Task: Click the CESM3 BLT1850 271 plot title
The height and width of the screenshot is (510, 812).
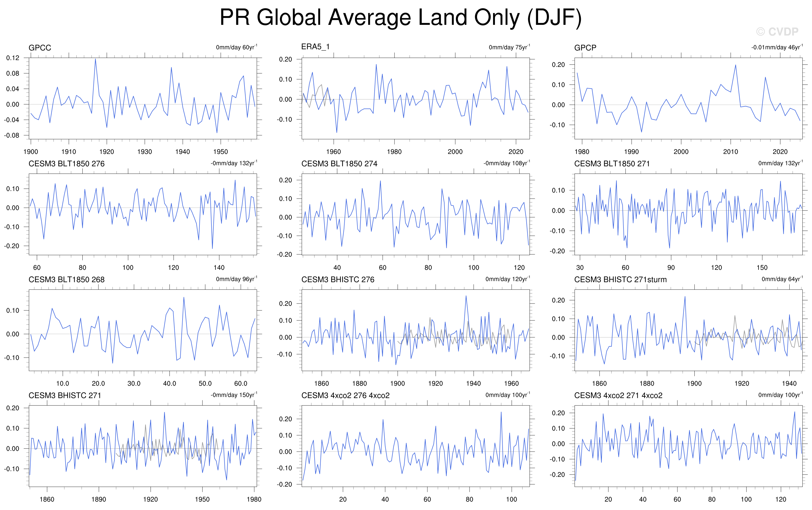Action: coord(612,164)
